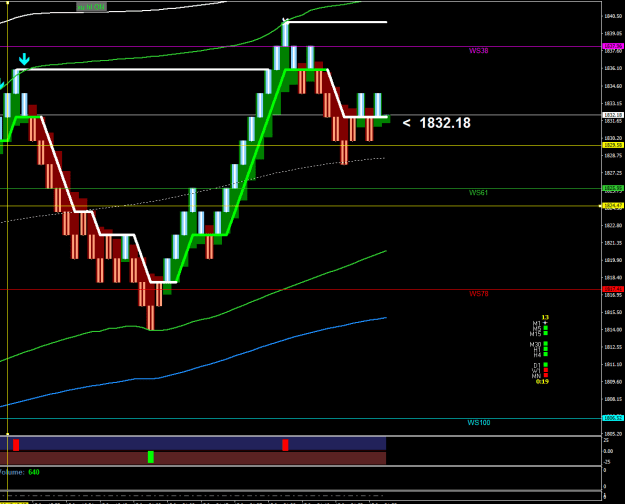Click the leftmost red bar in indicator window

[x=16, y=445]
